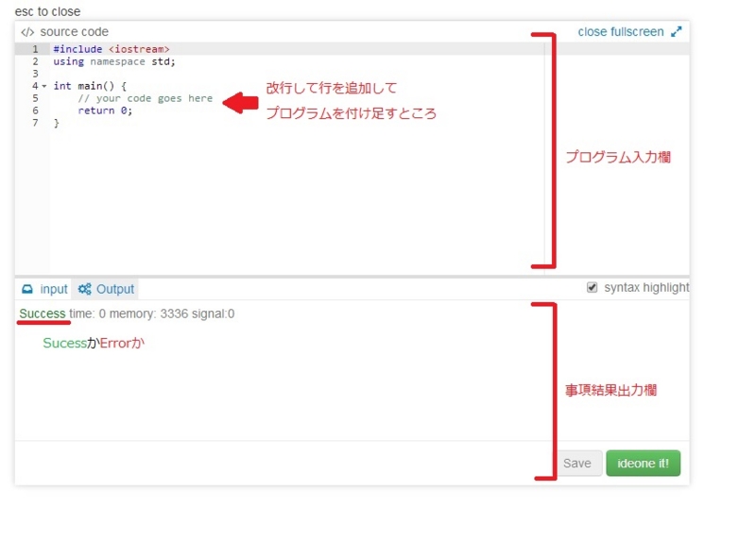Click the 'return 0;' line
The height and width of the screenshot is (542, 756).
pyautogui.click(x=105, y=110)
